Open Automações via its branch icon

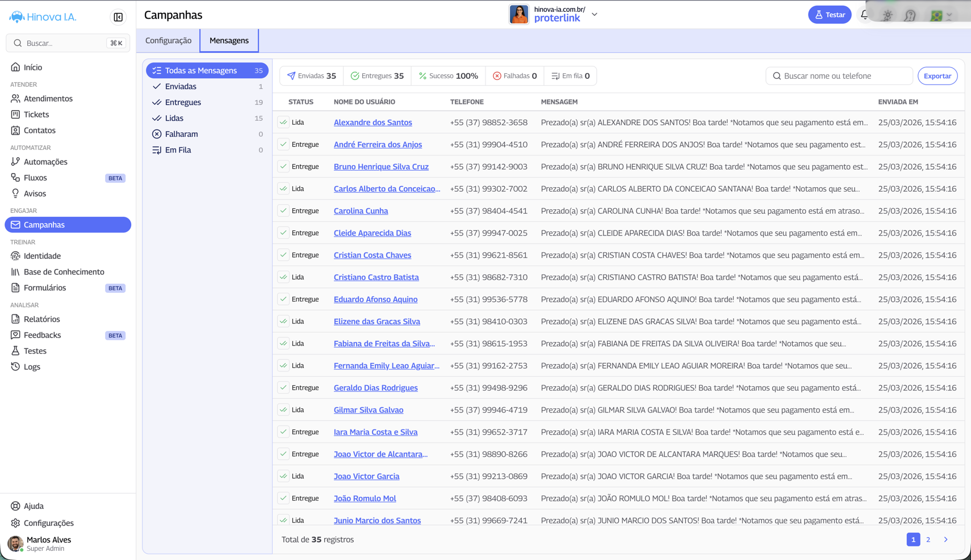pyautogui.click(x=15, y=162)
